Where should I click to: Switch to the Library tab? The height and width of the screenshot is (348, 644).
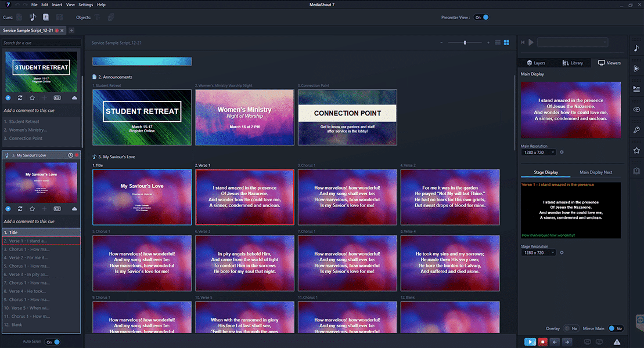[x=572, y=63]
